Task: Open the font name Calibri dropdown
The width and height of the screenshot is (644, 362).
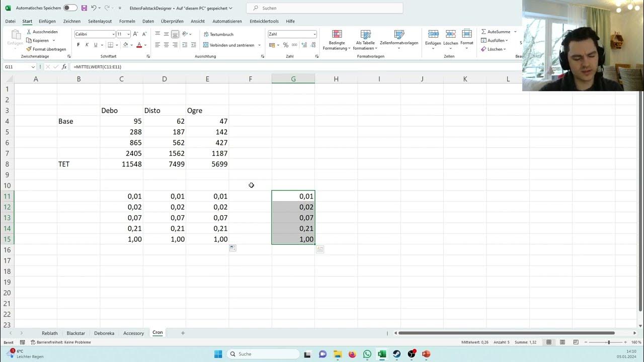Action: pyautogui.click(x=113, y=34)
